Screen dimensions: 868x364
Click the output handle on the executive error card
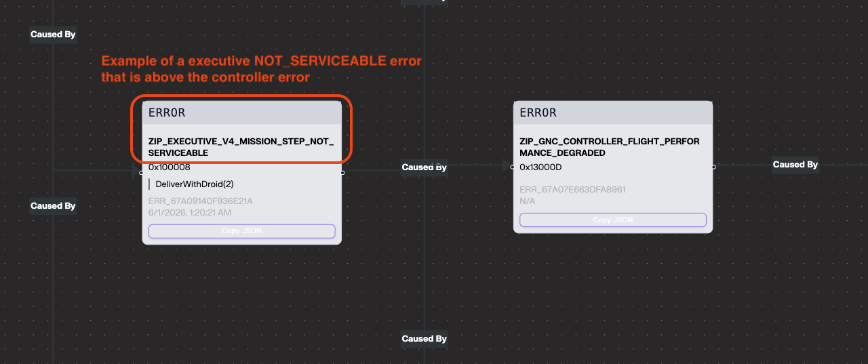coord(342,172)
